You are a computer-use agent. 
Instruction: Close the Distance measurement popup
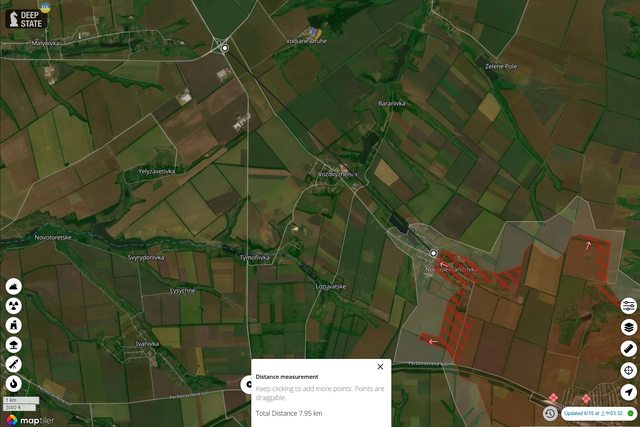(x=380, y=367)
